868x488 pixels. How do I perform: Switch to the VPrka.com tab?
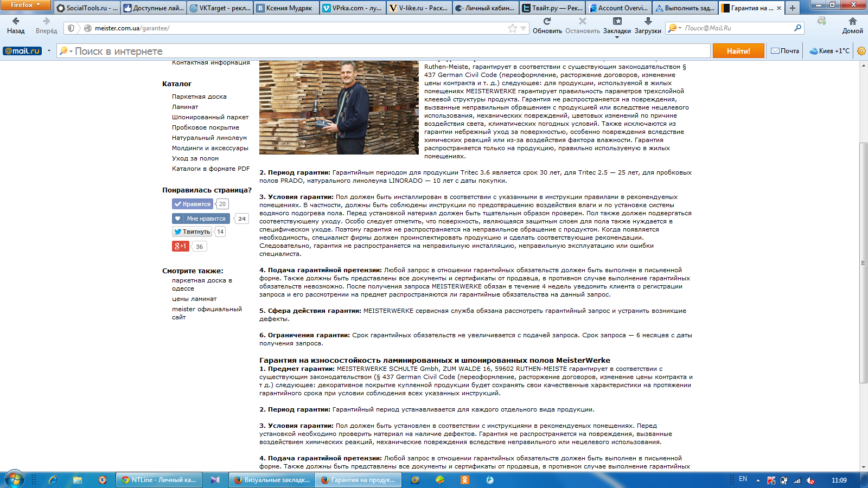(x=354, y=8)
